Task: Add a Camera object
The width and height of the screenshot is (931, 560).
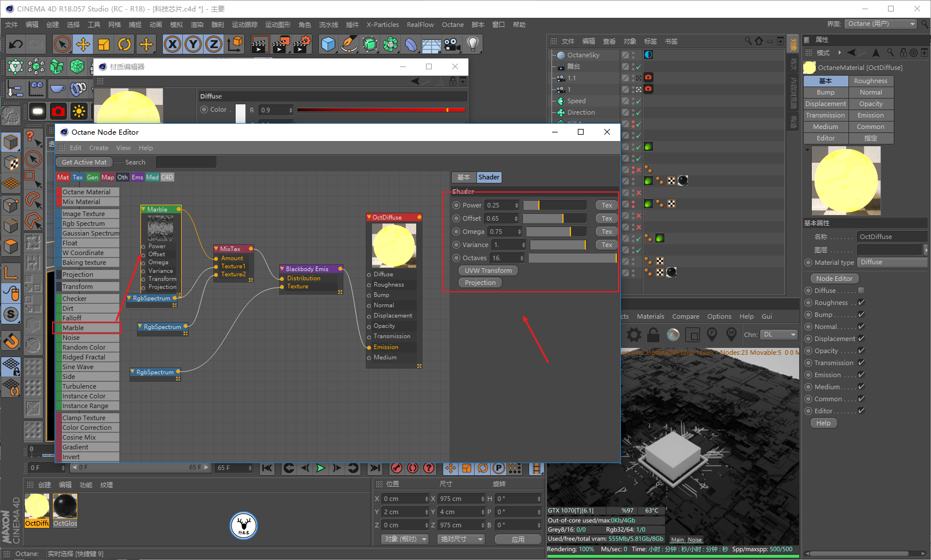Action: click(452, 44)
